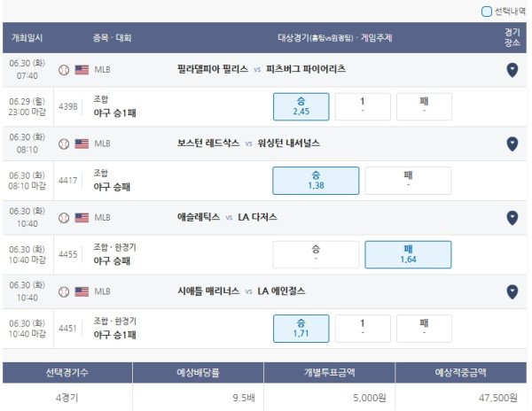Screen dimensions: 532x411
Task: Click the 필라델피아 필리스 team name
Action: tap(213, 69)
